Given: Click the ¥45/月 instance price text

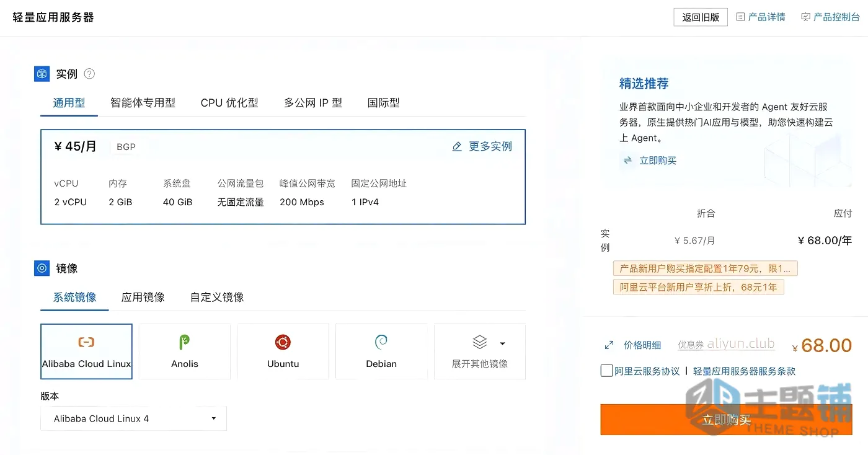Looking at the screenshot, I should click(x=76, y=147).
